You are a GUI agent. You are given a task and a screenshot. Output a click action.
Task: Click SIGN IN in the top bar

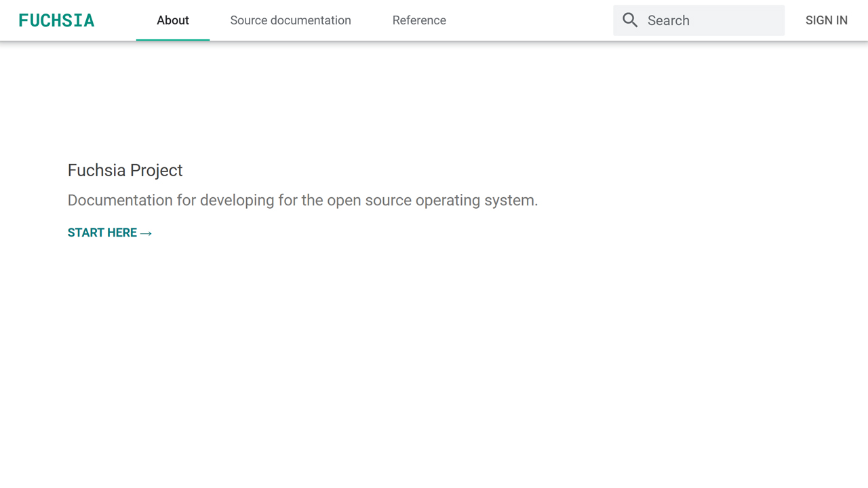click(826, 20)
